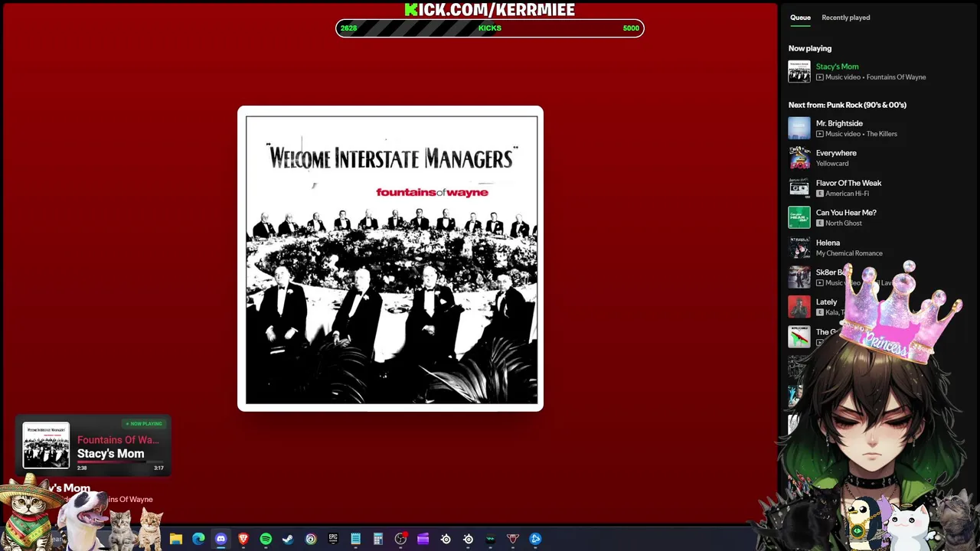Click the Helena album thumbnail

click(799, 247)
